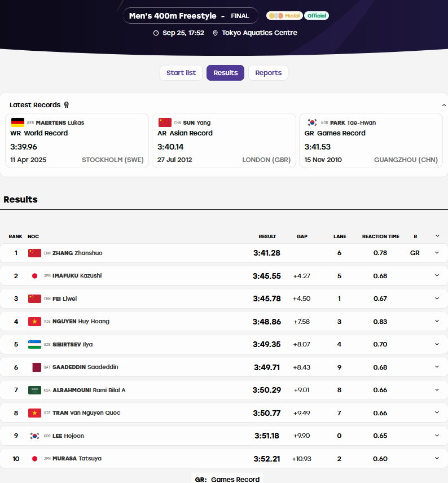Click reaction time 0.60 for MURASA

pos(380,459)
